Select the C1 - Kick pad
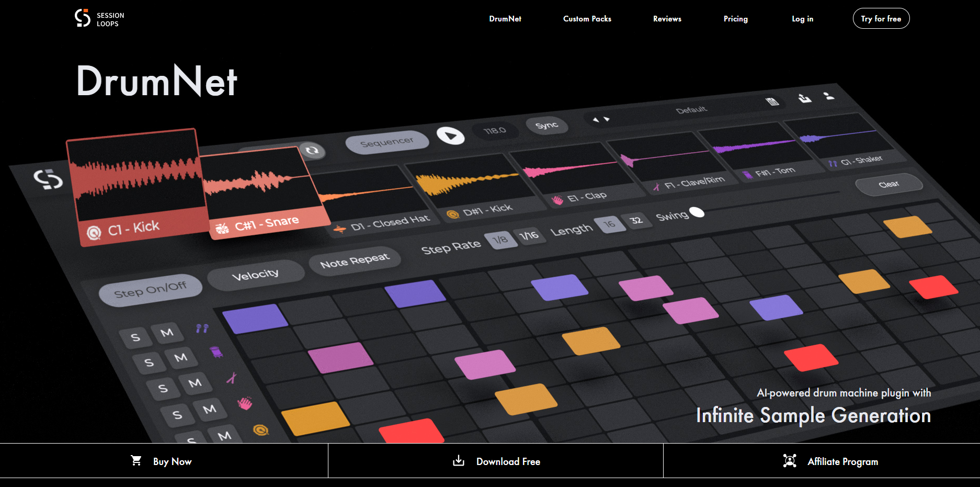The image size is (980, 487). pos(137,187)
